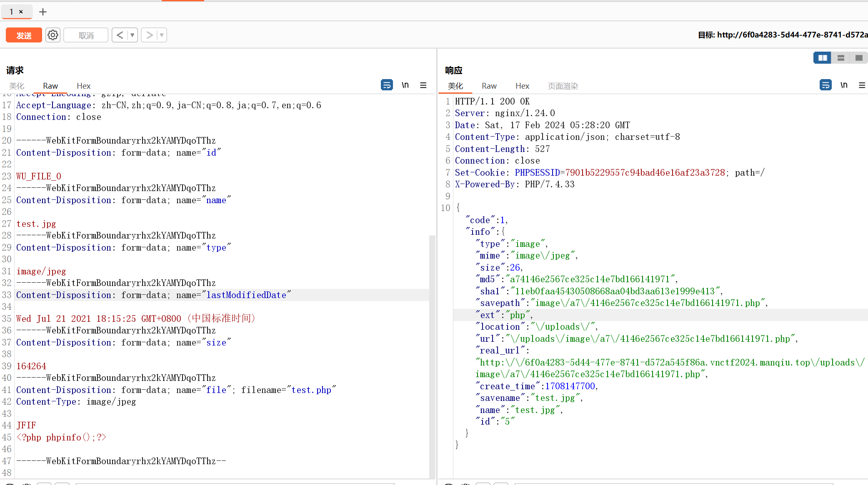
Task: Go to previous request with back arrow
Action: [x=120, y=35]
